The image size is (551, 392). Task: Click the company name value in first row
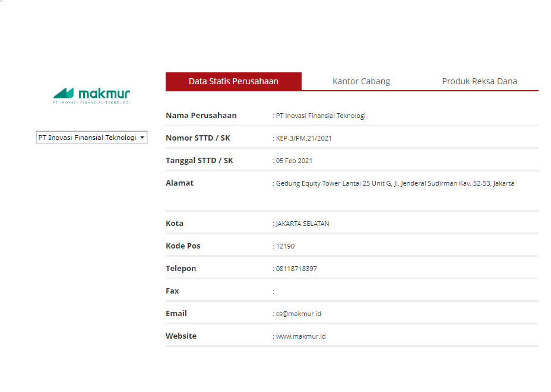coord(321,116)
